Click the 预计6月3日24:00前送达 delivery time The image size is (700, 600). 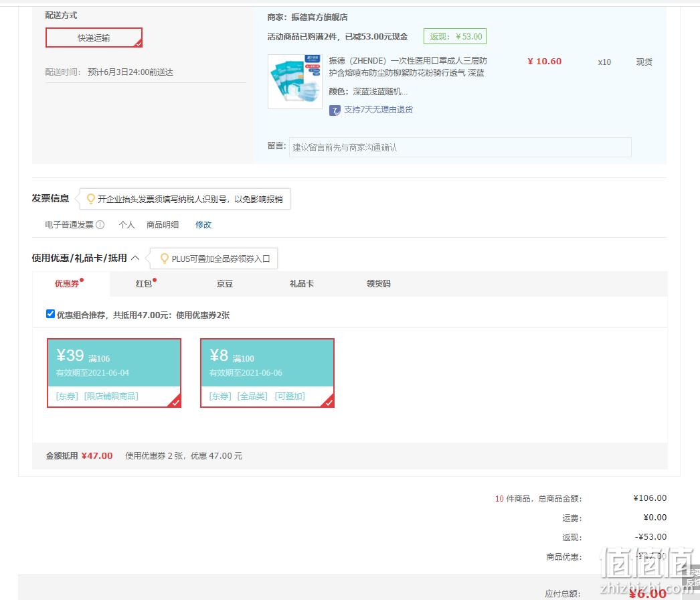pos(130,72)
